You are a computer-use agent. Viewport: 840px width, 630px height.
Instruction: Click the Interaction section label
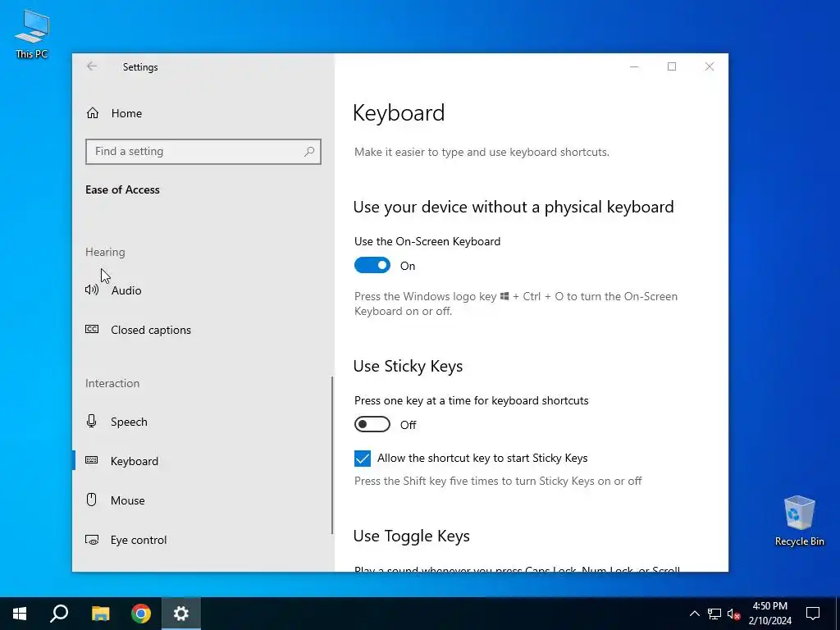pos(112,383)
